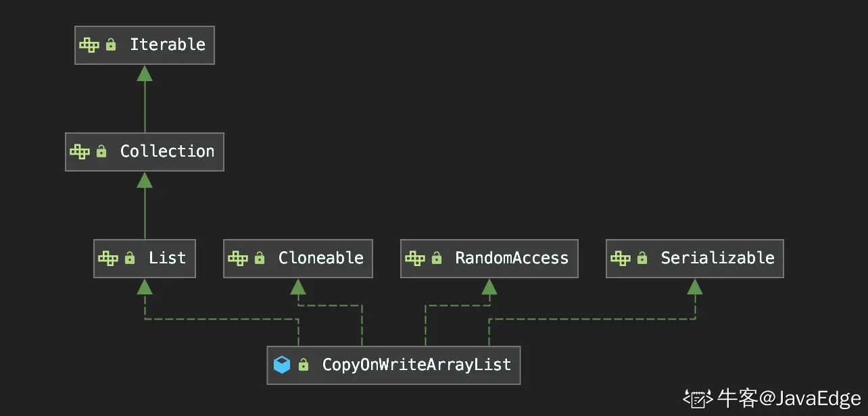The height and width of the screenshot is (416, 868).
Task: Click the lock icon on Iterable node
Action: coord(111,45)
